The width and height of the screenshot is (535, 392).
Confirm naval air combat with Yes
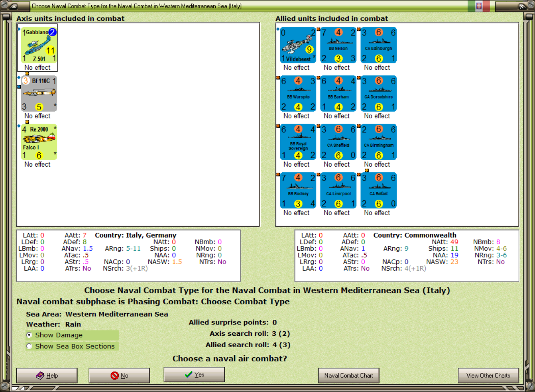point(194,374)
